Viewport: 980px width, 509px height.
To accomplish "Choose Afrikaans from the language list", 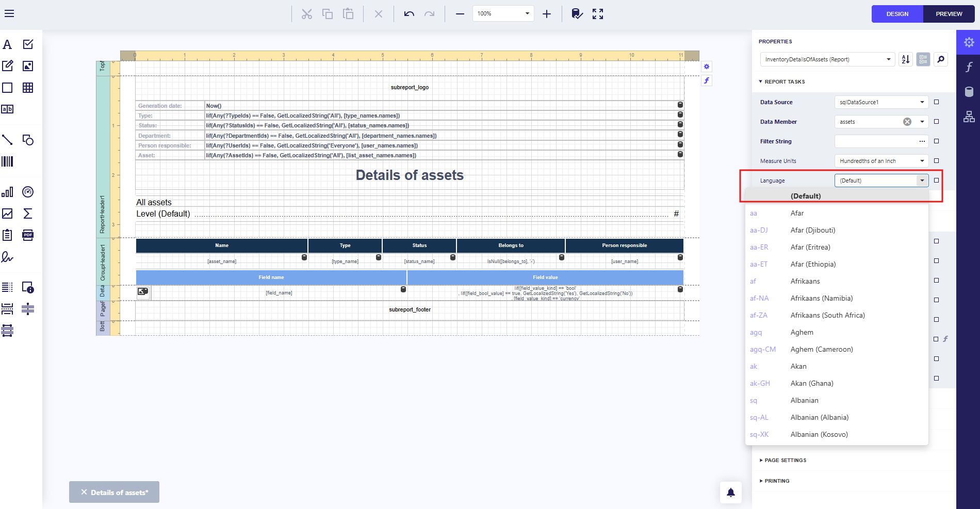I will coord(805,281).
